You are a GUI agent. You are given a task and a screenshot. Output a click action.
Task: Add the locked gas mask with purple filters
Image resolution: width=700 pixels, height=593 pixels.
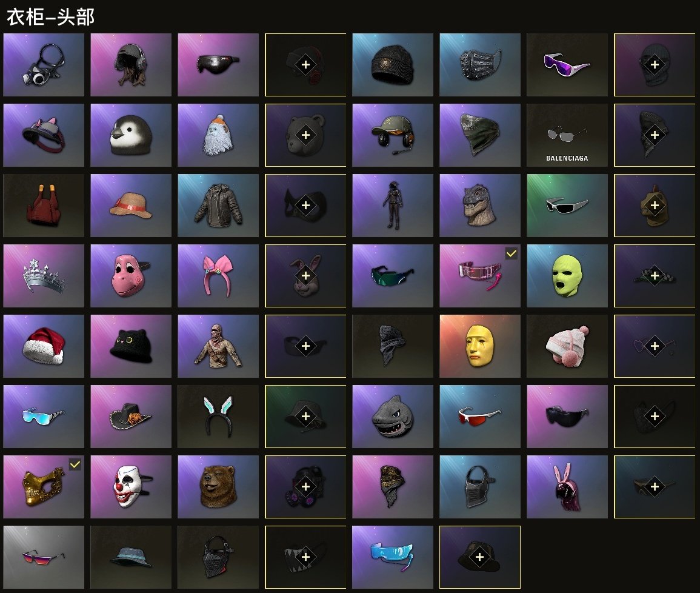click(x=306, y=487)
